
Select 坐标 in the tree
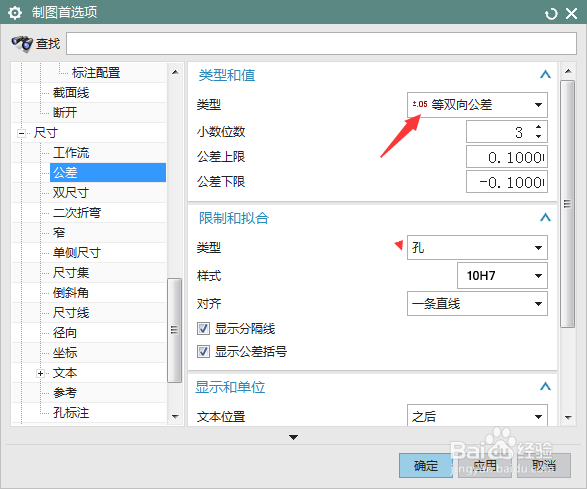click(65, 353)
